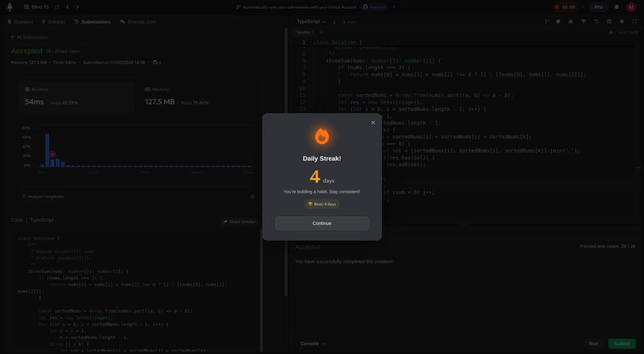Go back to All Submissions
The width and height of the screenshot is (644, 354).
pos(29,37)
